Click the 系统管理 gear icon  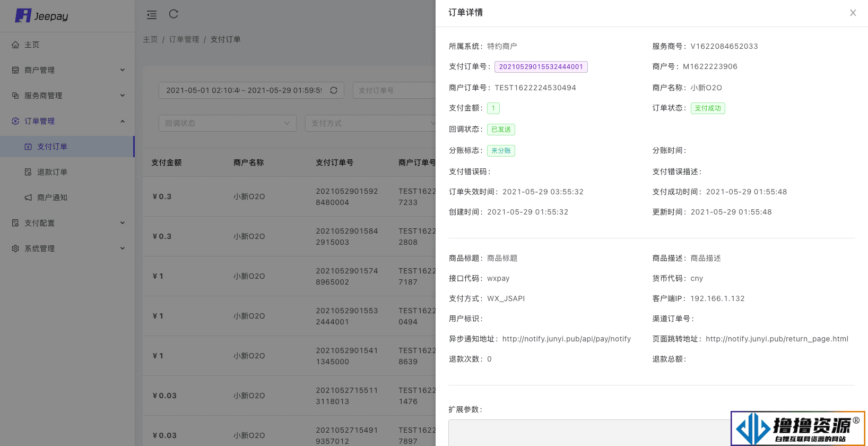pos(15,248)
